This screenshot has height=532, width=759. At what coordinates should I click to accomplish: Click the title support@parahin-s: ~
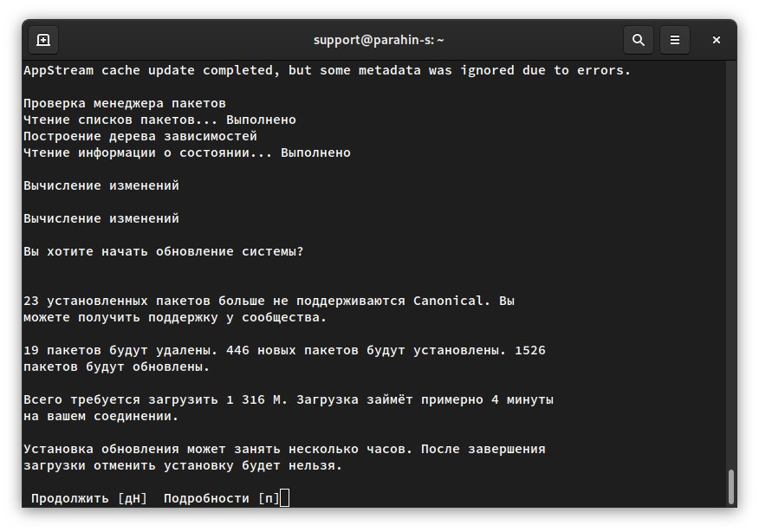379,40
